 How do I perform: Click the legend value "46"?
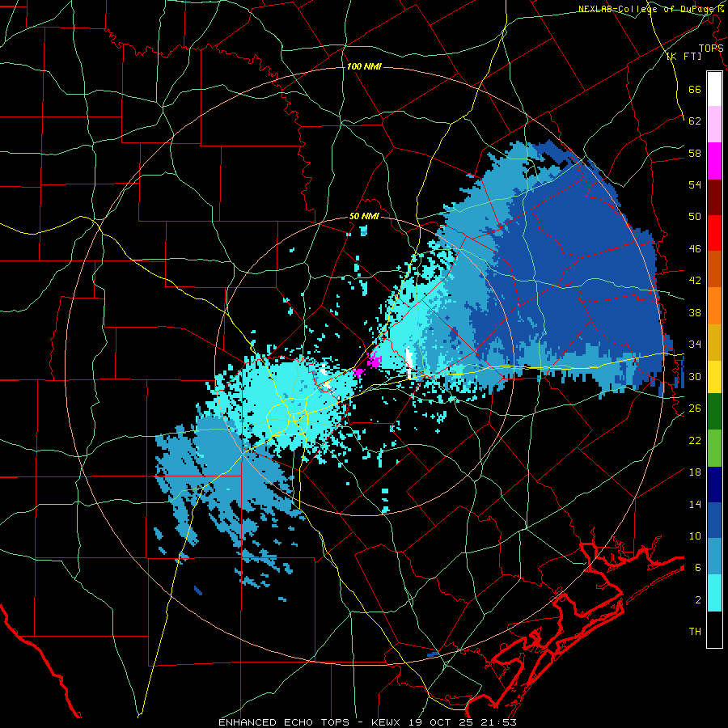[x=695, y=248]
